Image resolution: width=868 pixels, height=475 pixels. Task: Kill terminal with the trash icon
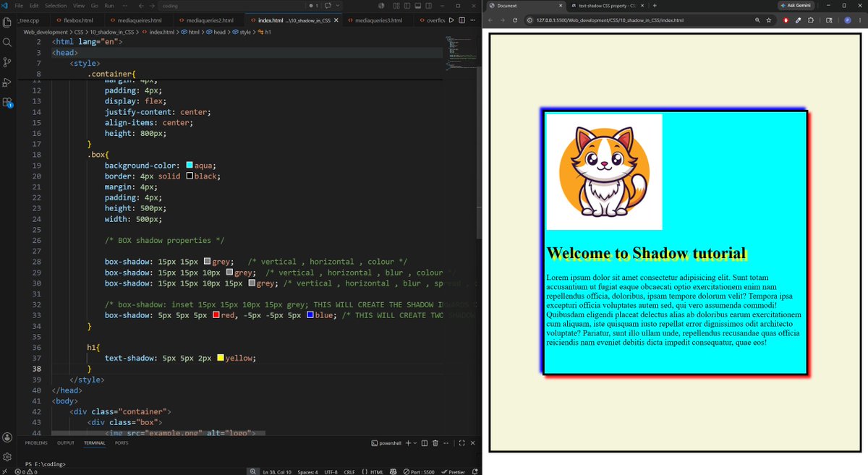[x=435, y=442]
